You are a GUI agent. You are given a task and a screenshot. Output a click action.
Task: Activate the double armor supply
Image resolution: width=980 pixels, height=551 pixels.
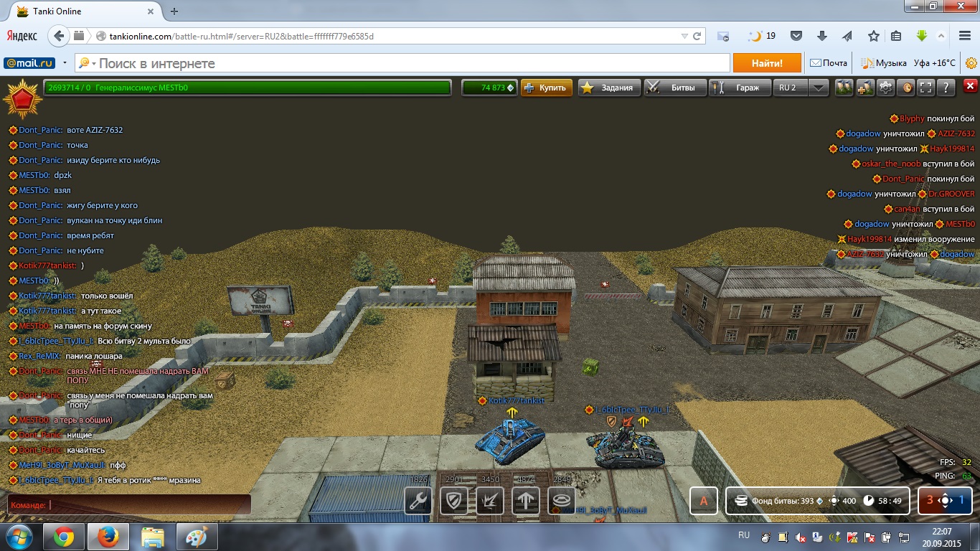pyautogui.click(x=454, y=501)
